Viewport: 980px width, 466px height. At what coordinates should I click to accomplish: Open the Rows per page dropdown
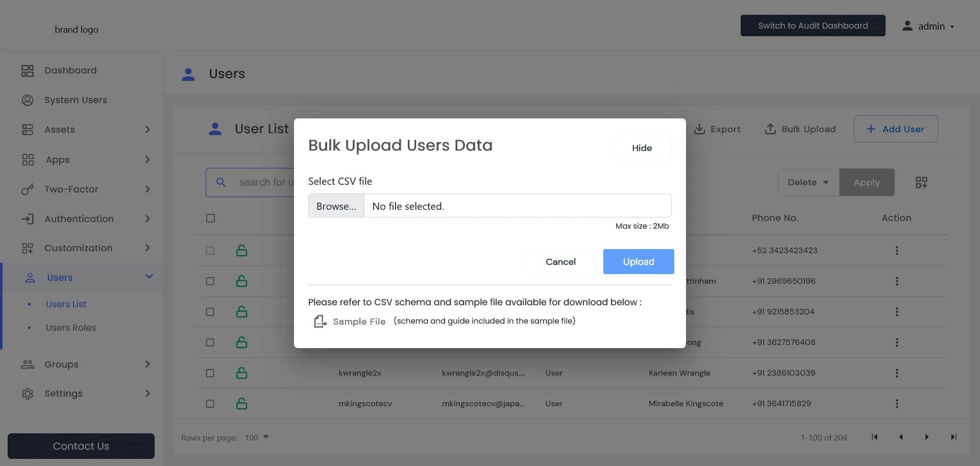click(x=257, y=437)
